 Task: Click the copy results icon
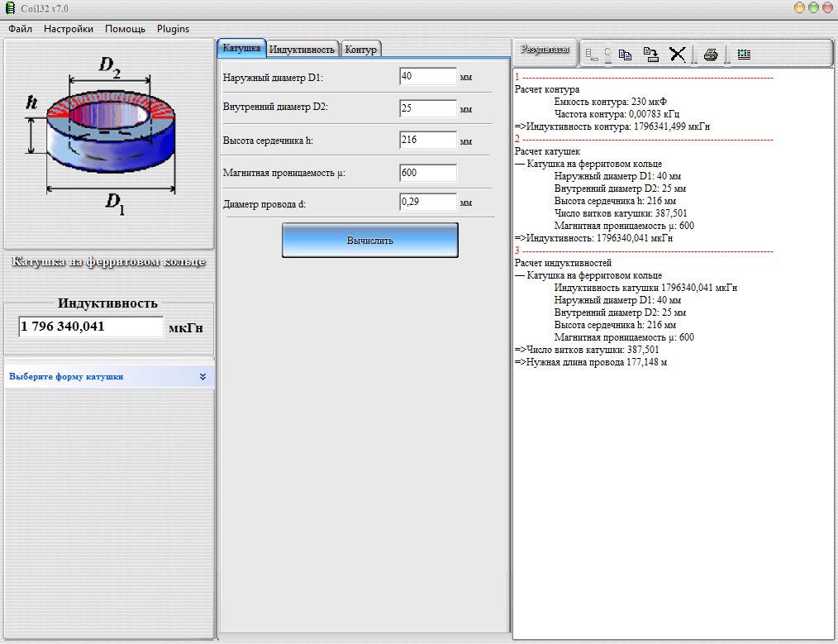click(x=625, y=55)
